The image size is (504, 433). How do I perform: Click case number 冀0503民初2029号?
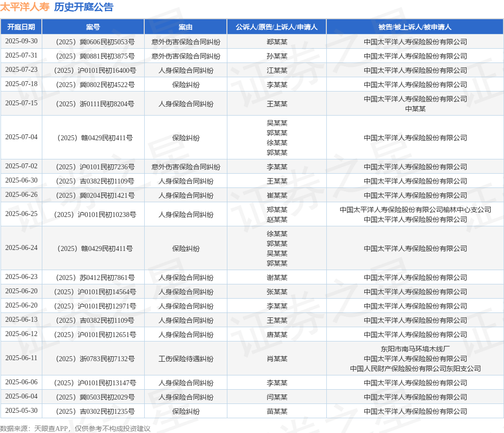[x=95, y=398]
